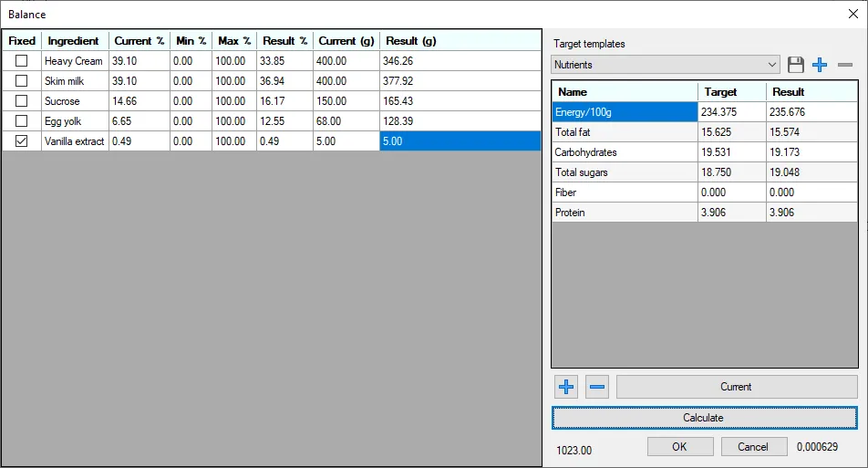The image size is (868, 468).
Task: Click Energy/100g result value 235.676
Action: [811, 112]
